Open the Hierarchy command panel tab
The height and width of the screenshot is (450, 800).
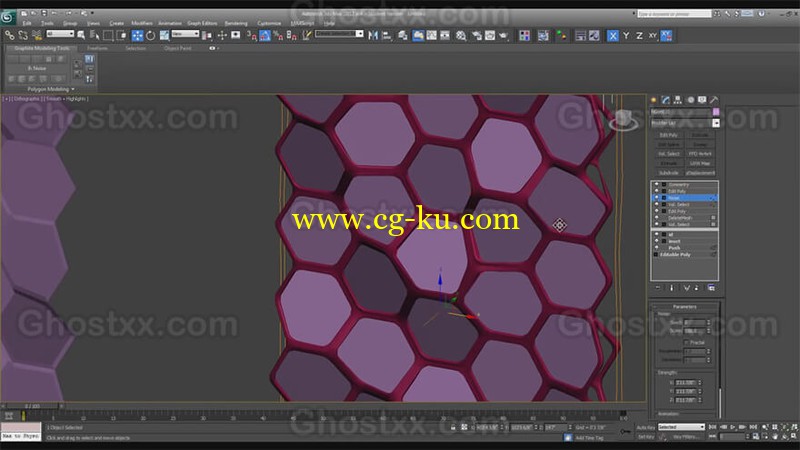(678, 100)
